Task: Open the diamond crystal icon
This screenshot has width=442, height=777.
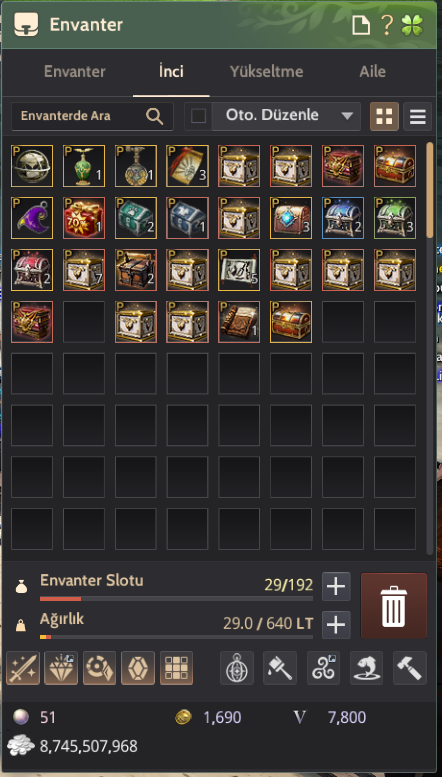Action: (x=61, y=668)
